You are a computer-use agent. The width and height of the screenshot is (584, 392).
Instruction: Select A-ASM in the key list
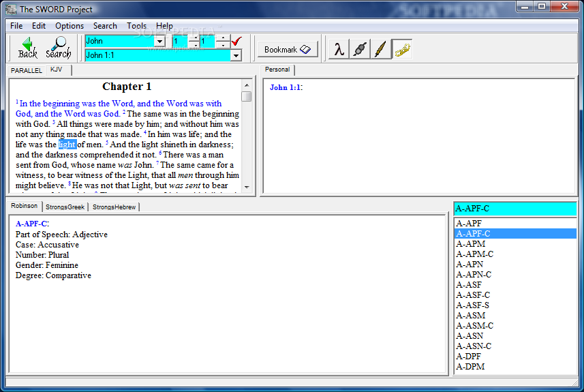point(515,316)
